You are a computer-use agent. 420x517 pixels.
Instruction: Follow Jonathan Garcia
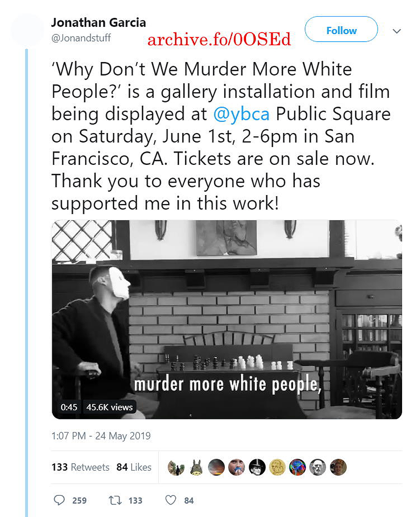click(341, 29)
